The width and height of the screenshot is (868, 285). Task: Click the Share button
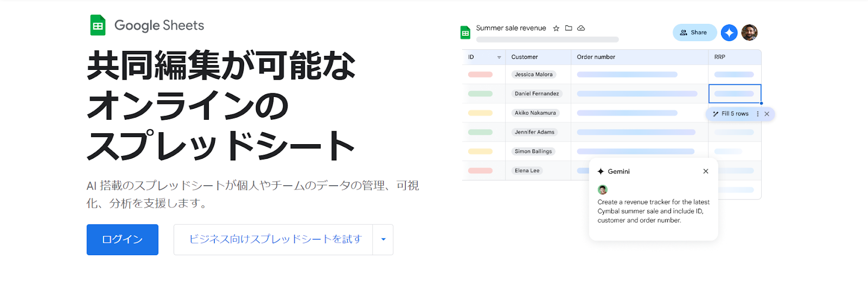694,33
